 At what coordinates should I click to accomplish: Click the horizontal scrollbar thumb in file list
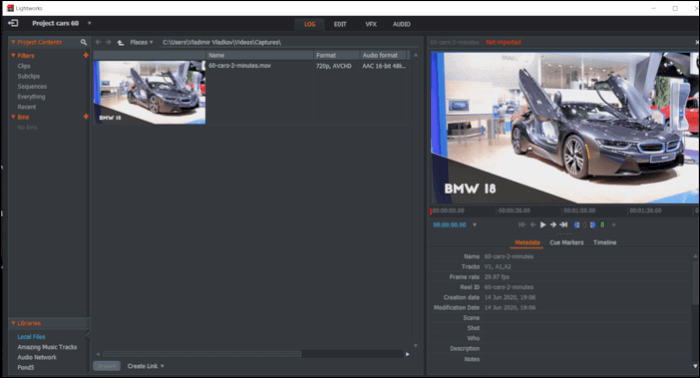(202, 354)
